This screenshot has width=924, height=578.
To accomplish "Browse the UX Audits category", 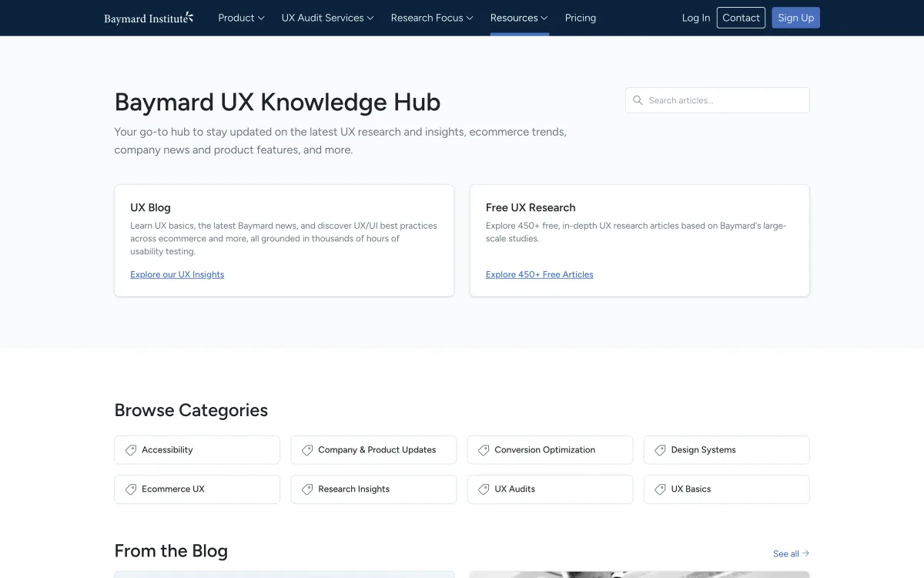I will [550, 489].
